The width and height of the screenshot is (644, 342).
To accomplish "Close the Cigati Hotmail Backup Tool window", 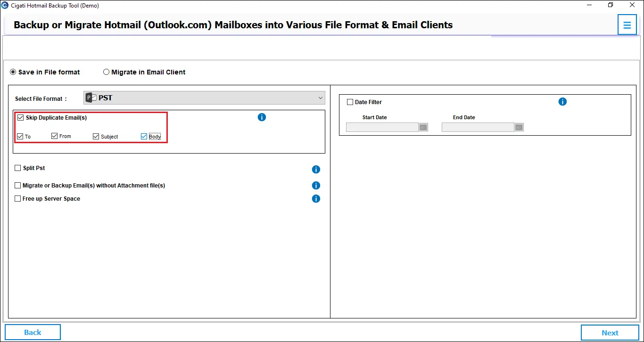I will [632, 5].
